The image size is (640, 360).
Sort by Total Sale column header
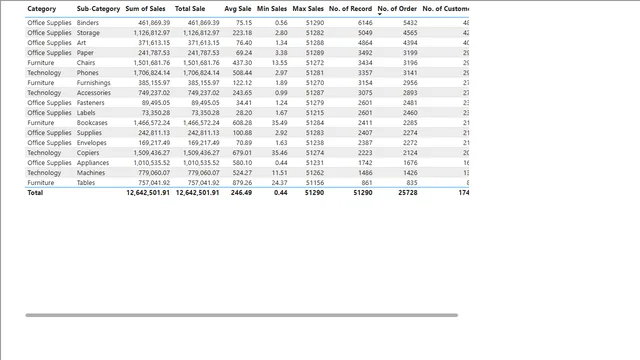190,9
